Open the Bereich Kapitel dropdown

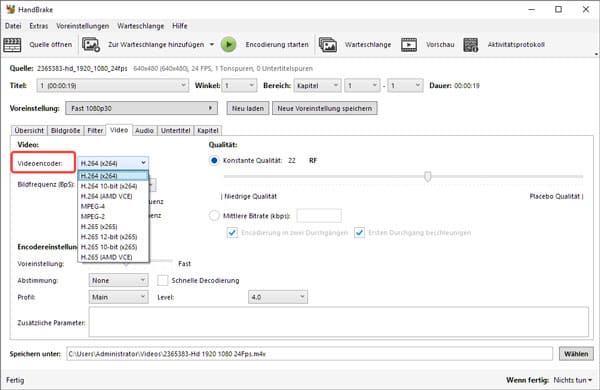[317, 85]
